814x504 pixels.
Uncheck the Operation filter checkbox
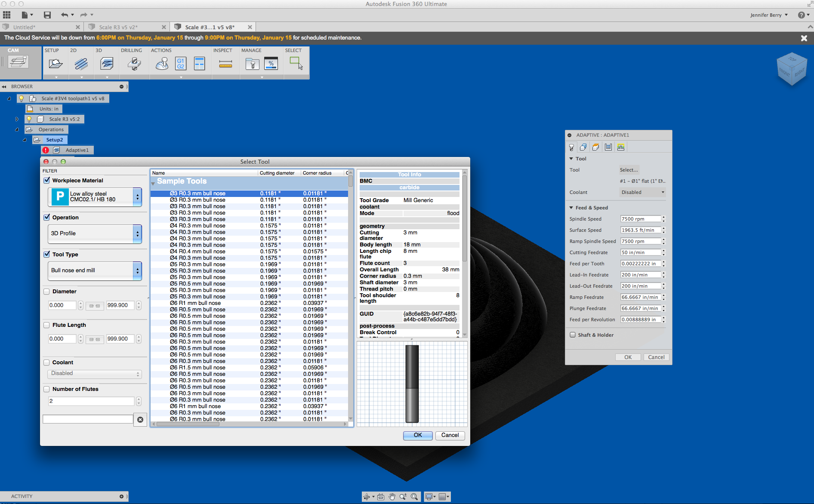point(46,217)
